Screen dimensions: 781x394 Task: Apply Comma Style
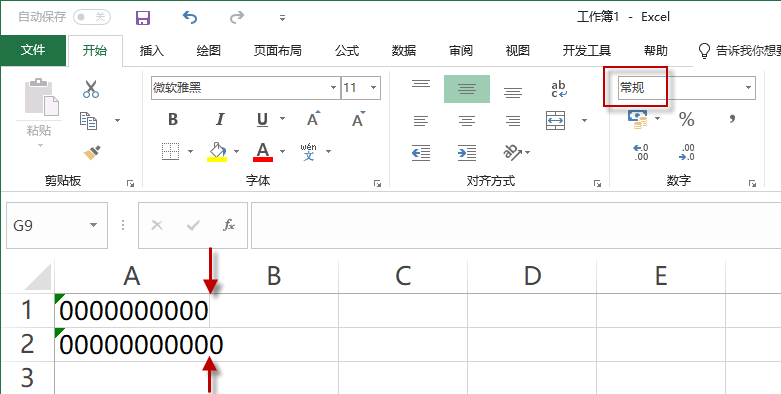[732, 119]
